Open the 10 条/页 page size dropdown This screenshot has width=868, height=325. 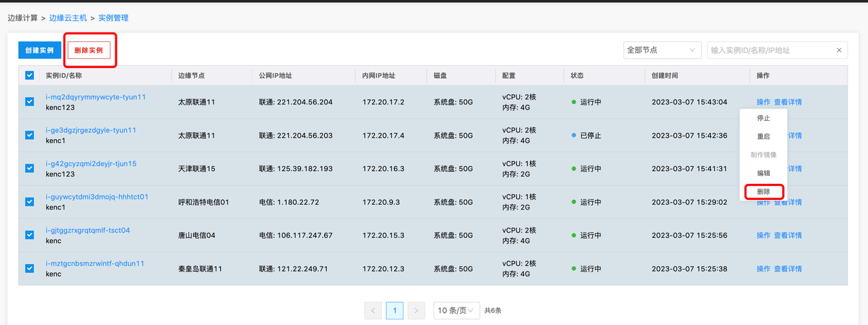[456, 311]
